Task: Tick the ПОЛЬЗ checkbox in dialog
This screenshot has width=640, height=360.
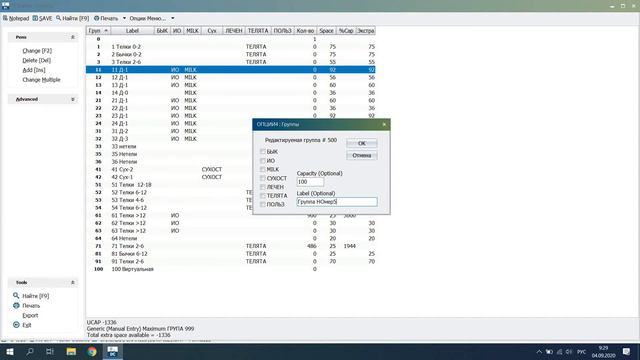Action: click(262, 204)
